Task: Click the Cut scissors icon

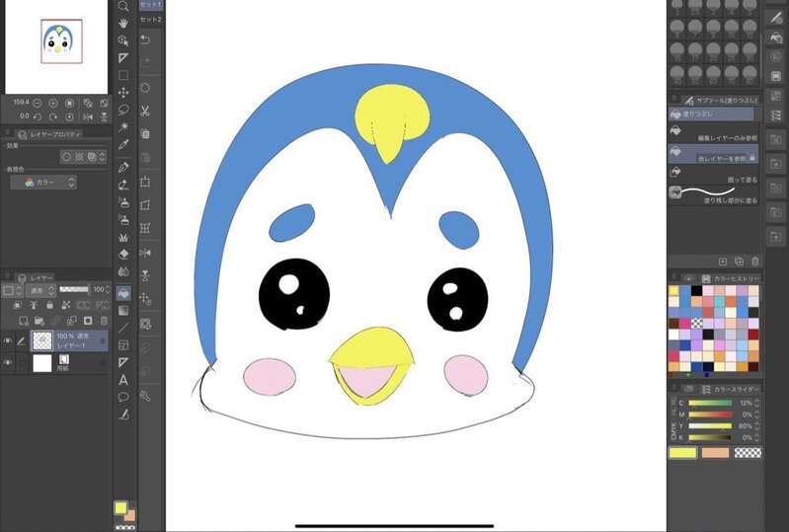Action: (x=145, y=112)
